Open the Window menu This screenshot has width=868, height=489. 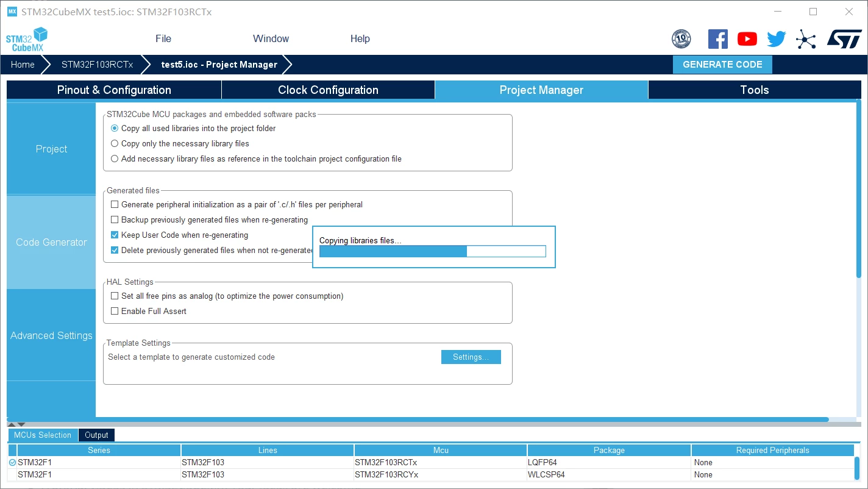coord(271,38)
